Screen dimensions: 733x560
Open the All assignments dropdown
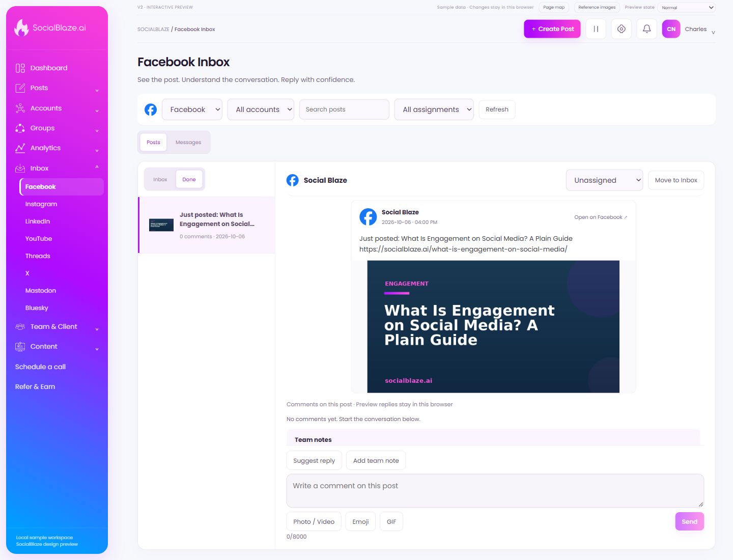[x=434, y=109]
